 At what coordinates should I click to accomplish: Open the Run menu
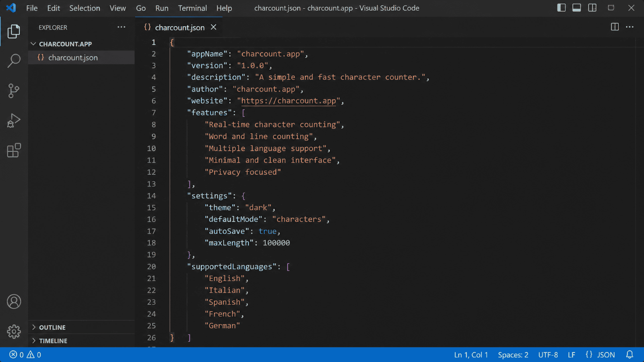coord(162,8)
